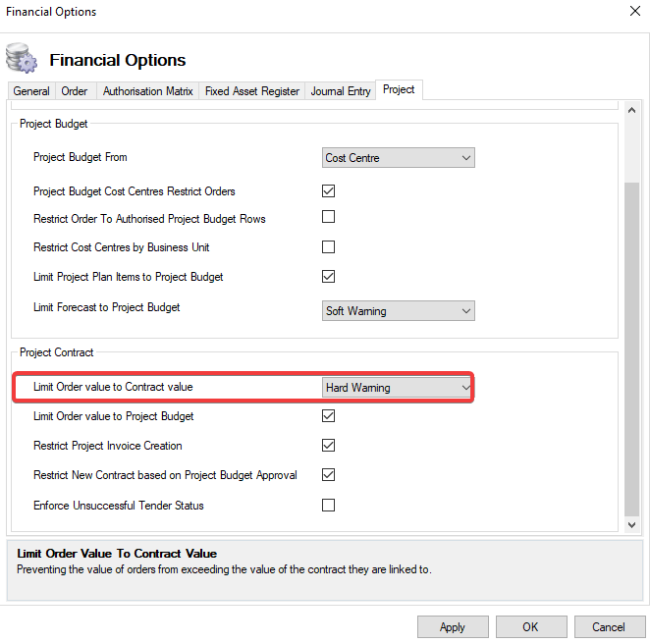Click the Cancel button
The height and width of the screenshot is (644, 650).
(x=608, y=627)
